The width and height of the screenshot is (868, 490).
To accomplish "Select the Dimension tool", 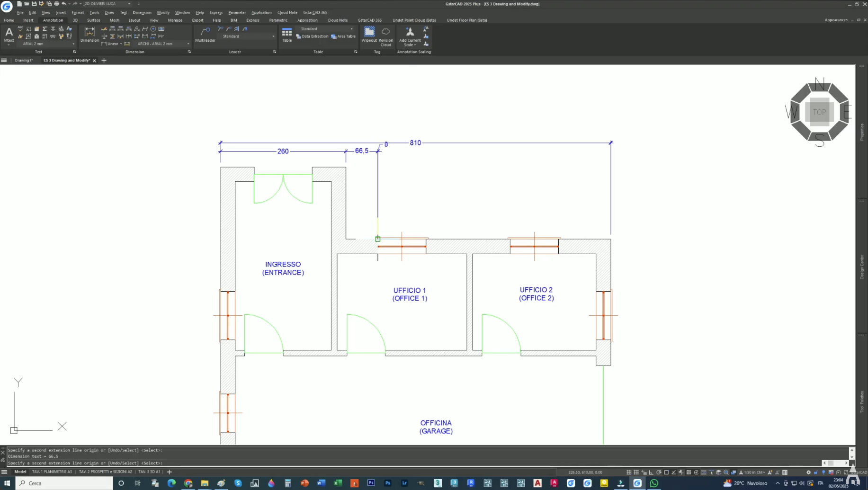I will [89, 34].
